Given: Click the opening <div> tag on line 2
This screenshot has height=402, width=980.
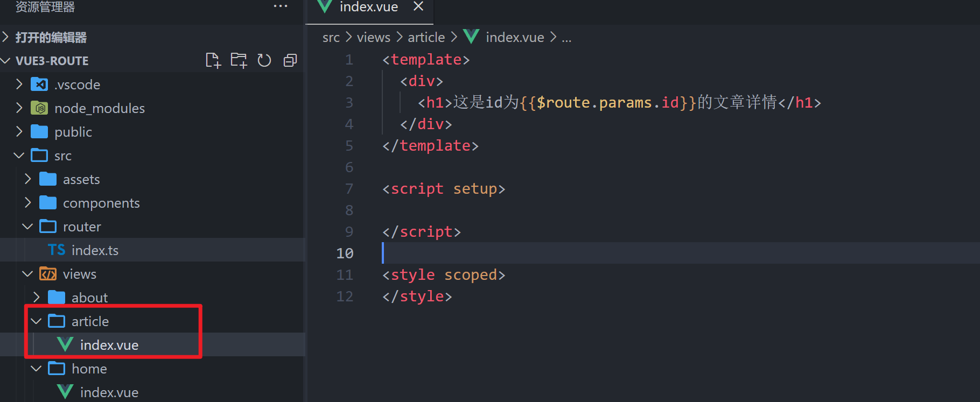Looking at the screenshot, I should pos(422,81).
